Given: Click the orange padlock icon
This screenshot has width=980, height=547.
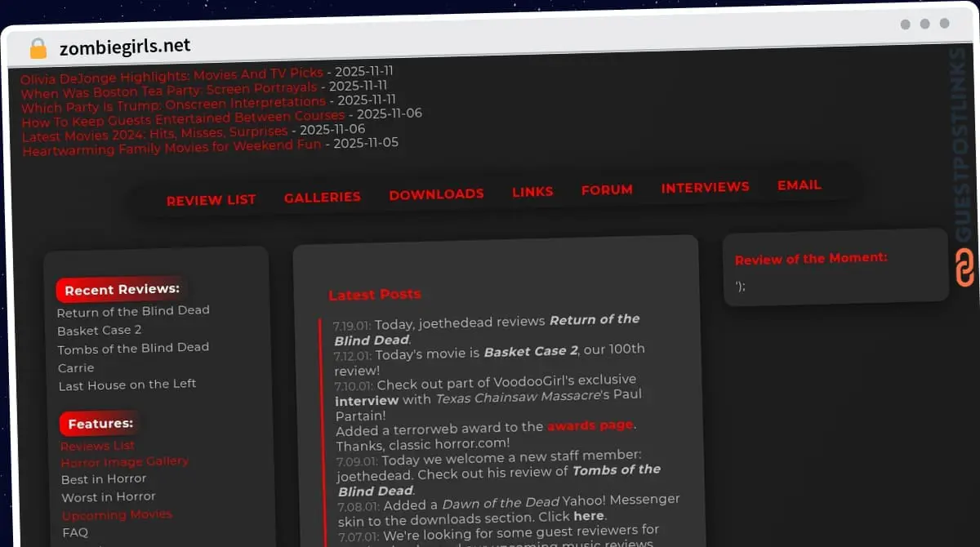Looking at the screenshot, I should (38, 49).
